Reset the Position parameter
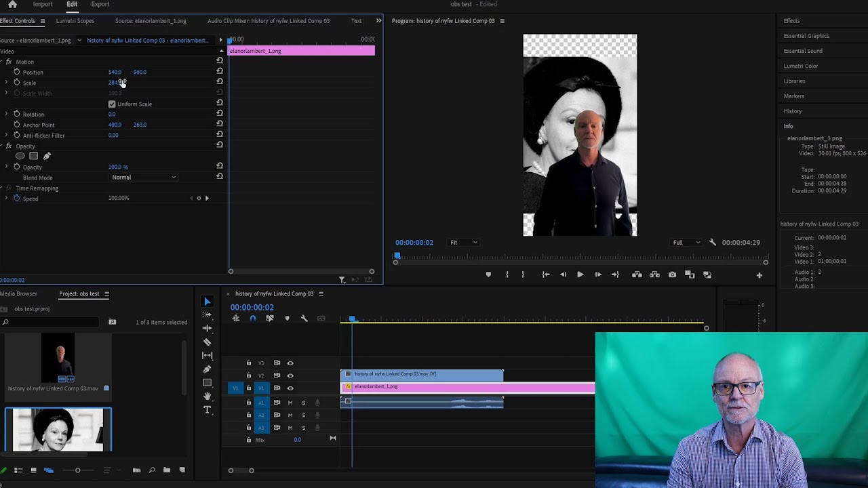This screenshot has height=488, width=868. click(219, 71)
